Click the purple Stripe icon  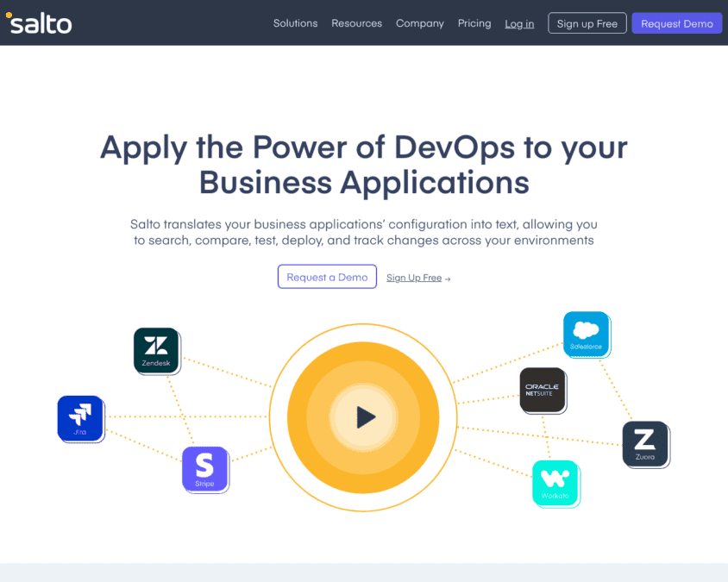point(205,469)
